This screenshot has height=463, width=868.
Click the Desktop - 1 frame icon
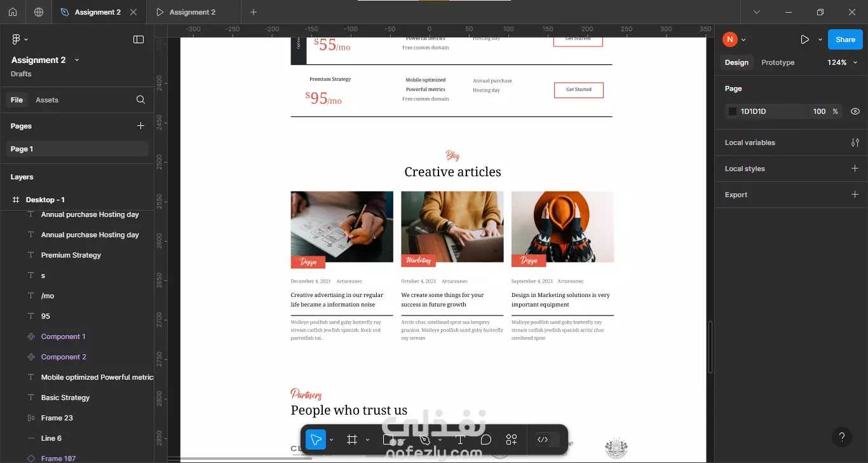click(x=16, y=200)
